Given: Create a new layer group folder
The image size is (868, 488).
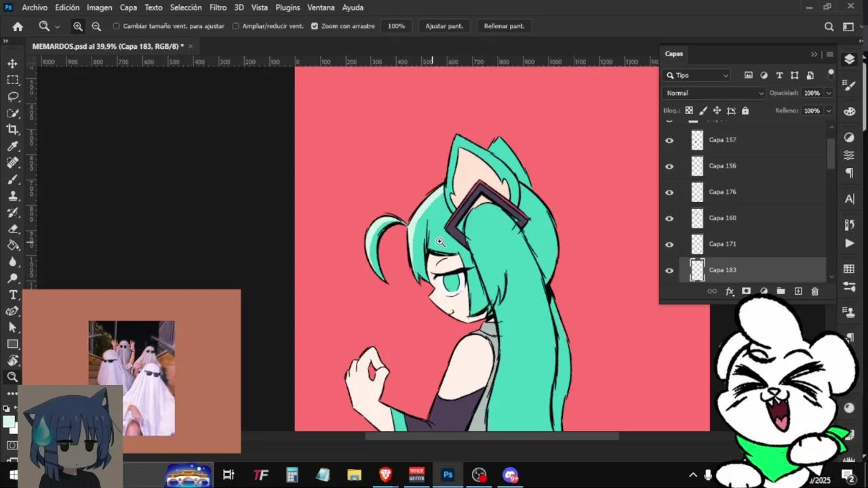Looking at the screenshot, I should 781,291.
